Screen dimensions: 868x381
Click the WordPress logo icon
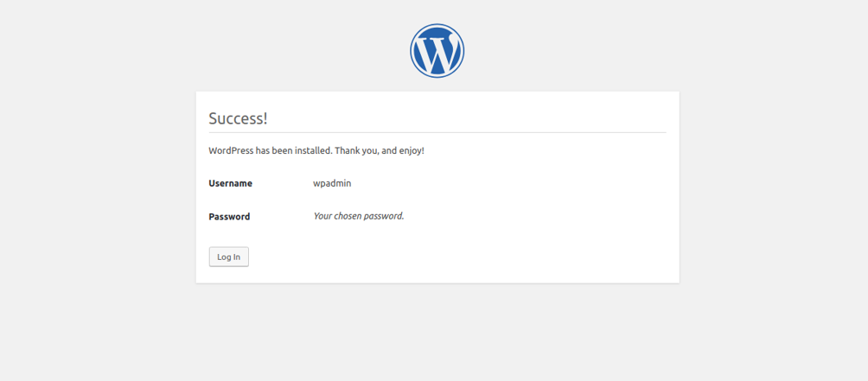[x=437, y=50]
